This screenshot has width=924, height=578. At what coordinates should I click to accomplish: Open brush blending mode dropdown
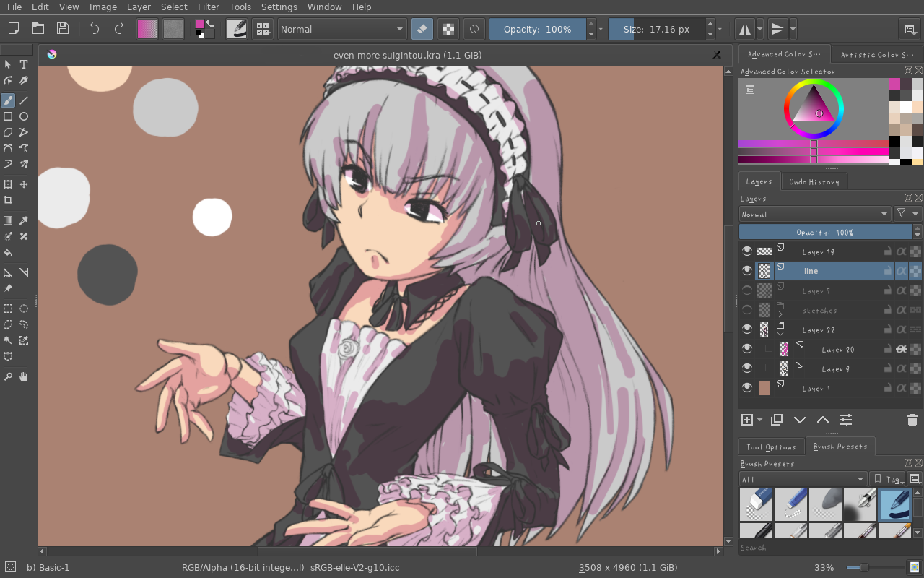coord(341,29)
